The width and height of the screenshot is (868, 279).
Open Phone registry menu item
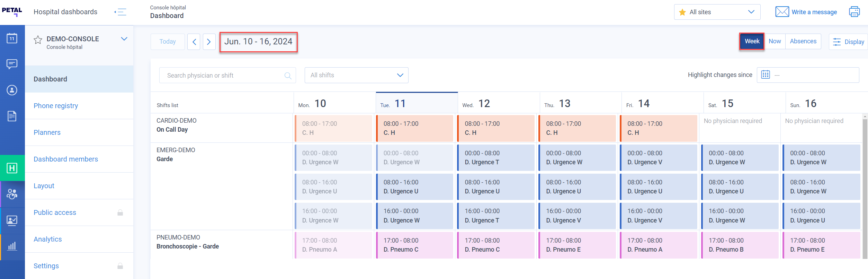click(x=56, y=106)
